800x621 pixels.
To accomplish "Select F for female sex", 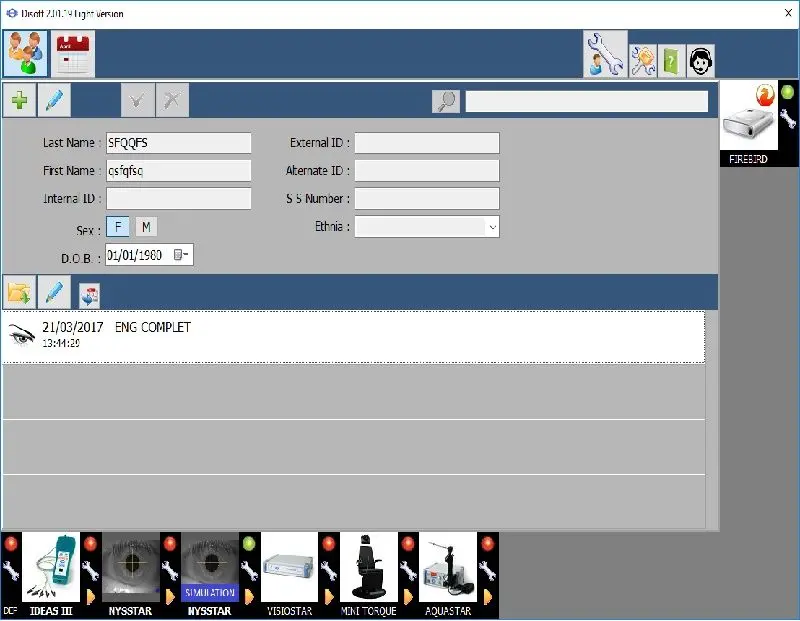I will [x=117, y=227].
